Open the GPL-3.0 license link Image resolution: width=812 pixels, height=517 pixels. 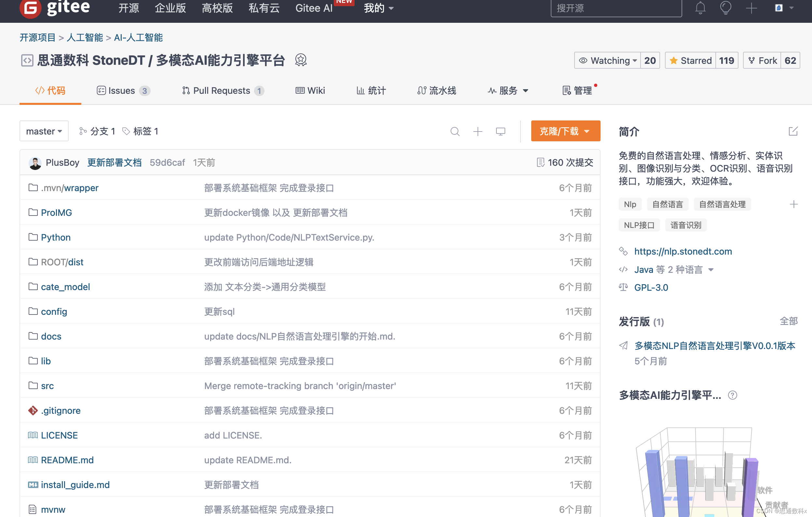(652, 287)
